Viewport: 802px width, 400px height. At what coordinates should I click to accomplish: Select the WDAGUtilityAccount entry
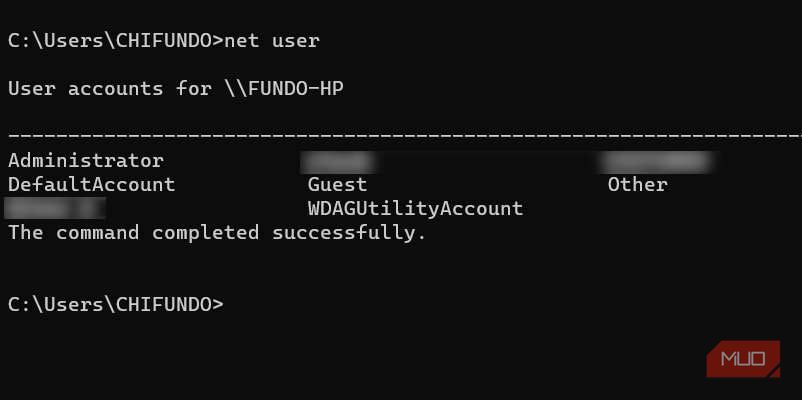coord(415,208)
